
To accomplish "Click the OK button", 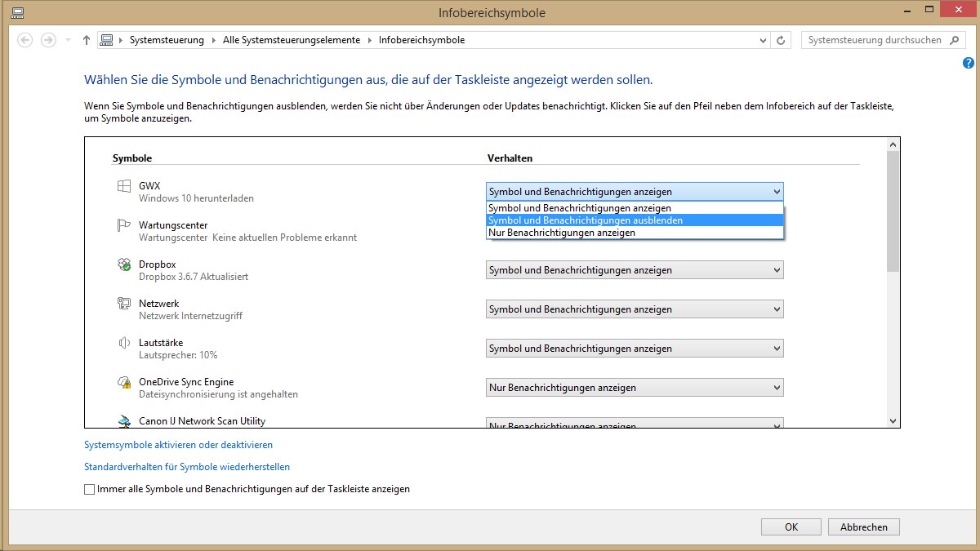I will (x=791, y=527).
